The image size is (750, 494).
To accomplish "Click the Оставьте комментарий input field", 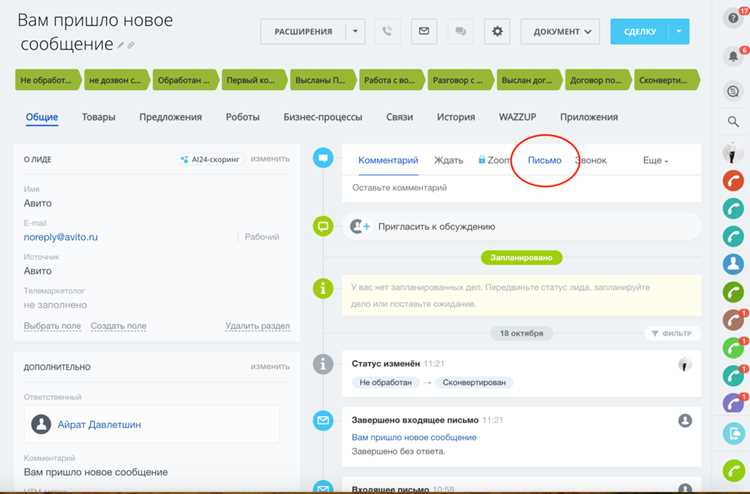I will [521, 188].
